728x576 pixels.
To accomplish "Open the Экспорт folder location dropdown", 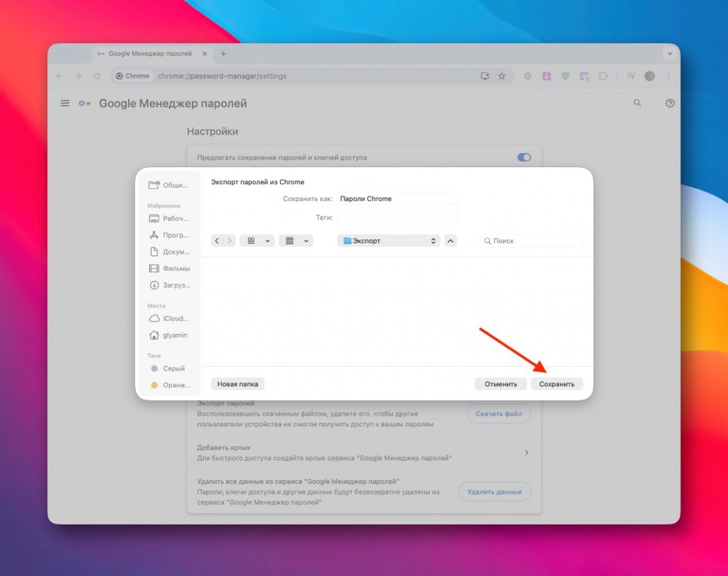I will [x=388, y=241].
